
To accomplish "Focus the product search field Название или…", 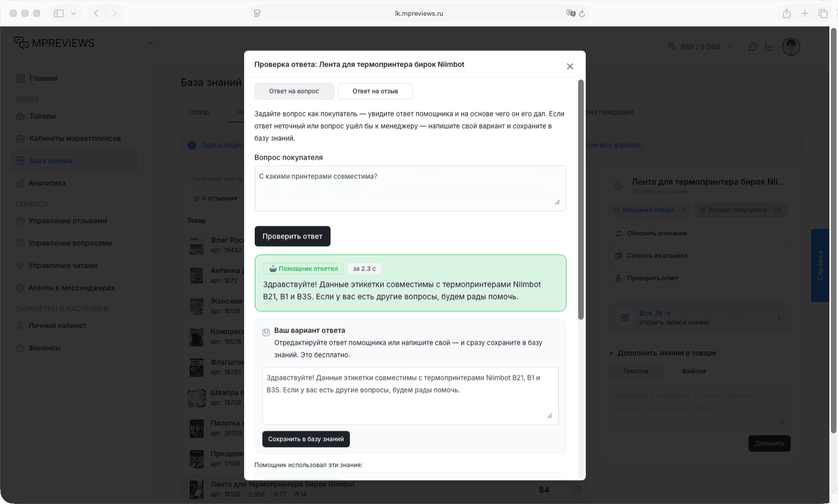I will (216, 179).
